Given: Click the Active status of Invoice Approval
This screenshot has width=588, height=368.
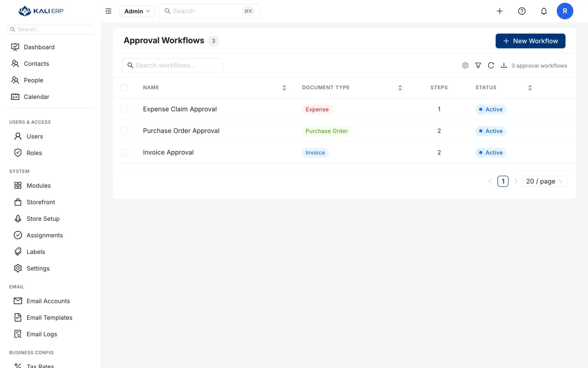Looking at the screenshot, I should coord(491,152).
